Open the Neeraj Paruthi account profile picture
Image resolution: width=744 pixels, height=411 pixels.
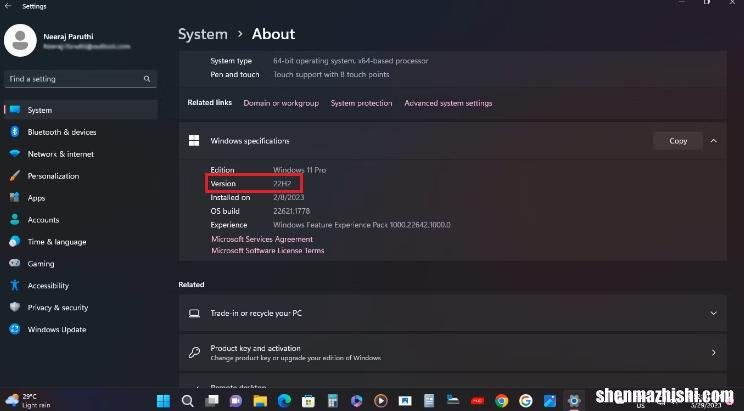point(20,41)
